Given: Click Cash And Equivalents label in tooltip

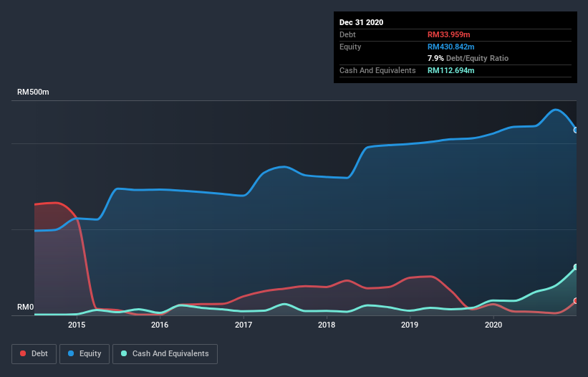Looking at the screenshot, I should click(377, 70).
